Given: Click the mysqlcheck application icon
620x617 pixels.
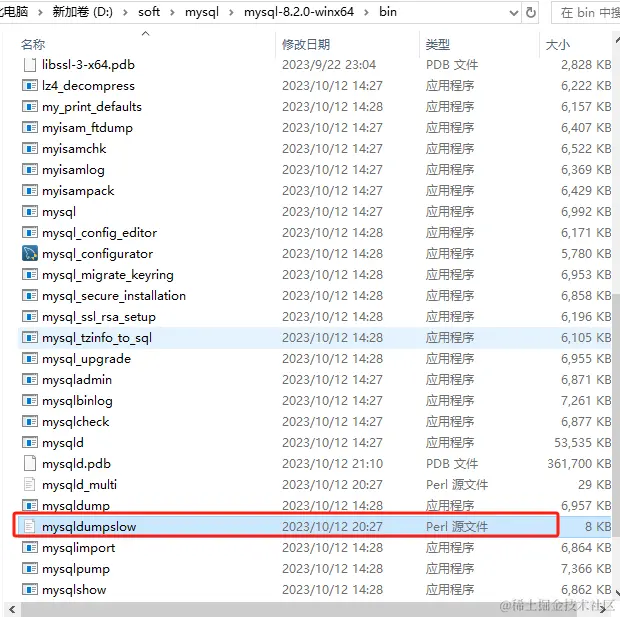Looking at the screenshot, I should 30,421.
